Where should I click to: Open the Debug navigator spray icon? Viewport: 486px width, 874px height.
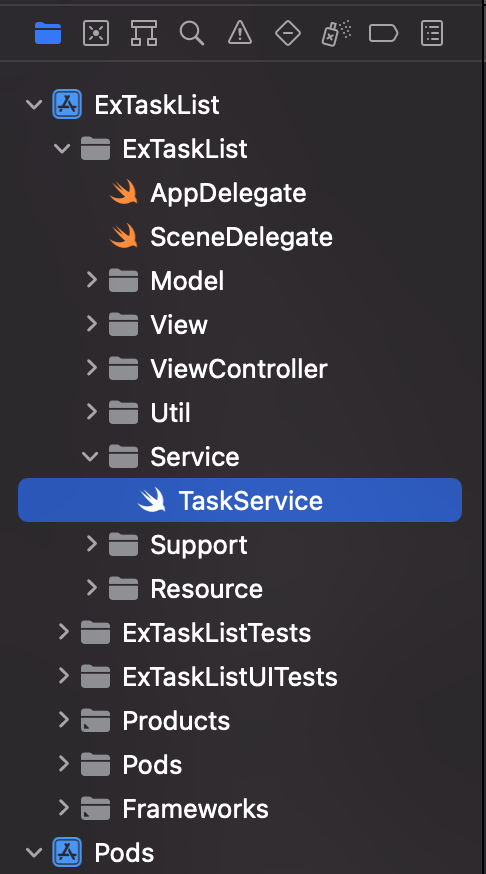336,33
